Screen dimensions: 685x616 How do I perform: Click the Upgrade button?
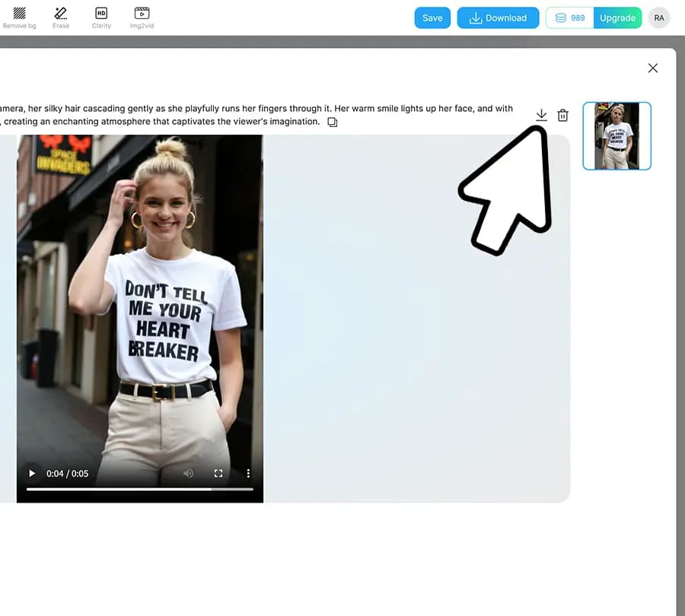[x=617, y=18]
